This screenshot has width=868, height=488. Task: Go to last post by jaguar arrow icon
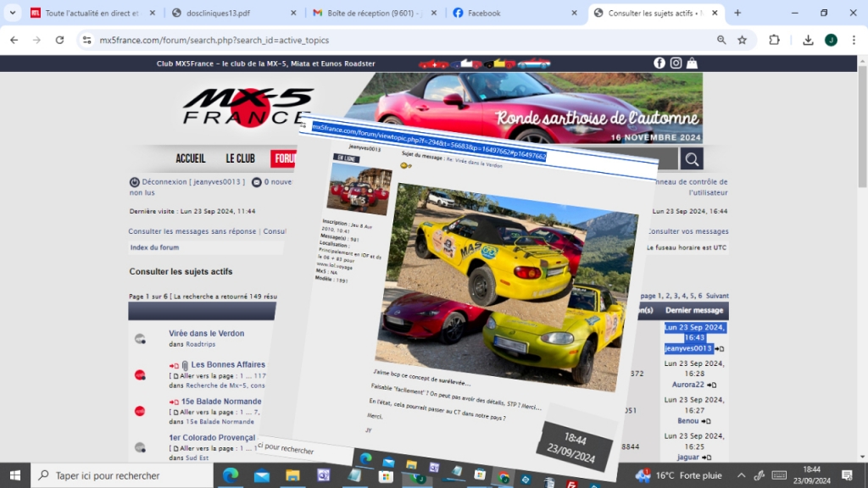tap(707, 457)
